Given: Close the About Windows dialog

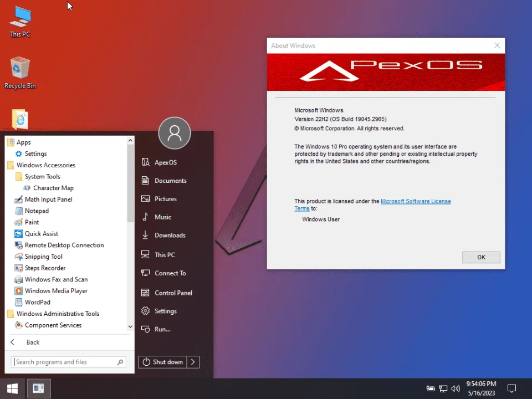Looking at the screenshot, I should [x=497, y=45].
